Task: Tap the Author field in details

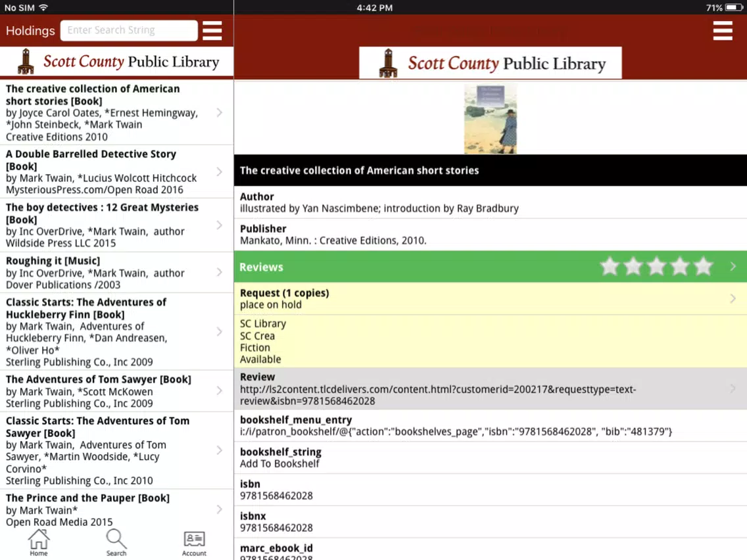Action: click(491, 202)
